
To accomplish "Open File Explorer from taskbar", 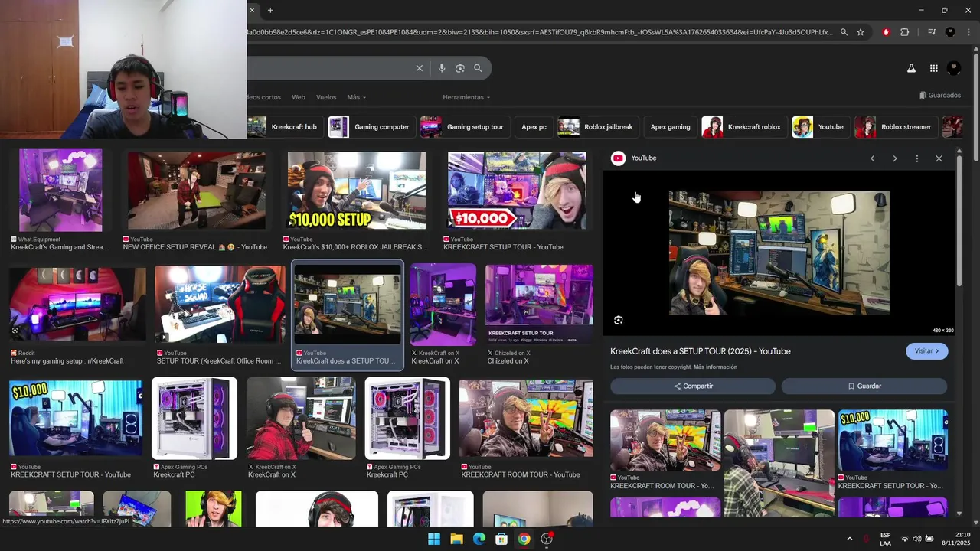I will [456, 539].
